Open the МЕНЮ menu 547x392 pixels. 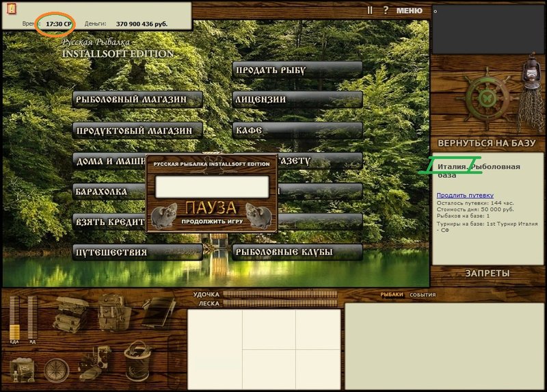(409, 11)
